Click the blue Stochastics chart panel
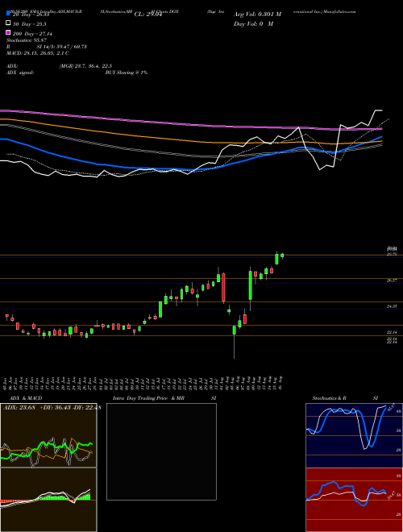 click(x=354, y=435)
